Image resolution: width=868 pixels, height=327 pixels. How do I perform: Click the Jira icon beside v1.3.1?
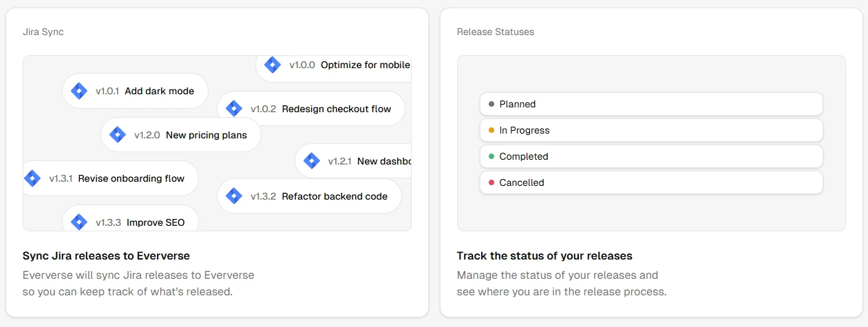(32, 178)
